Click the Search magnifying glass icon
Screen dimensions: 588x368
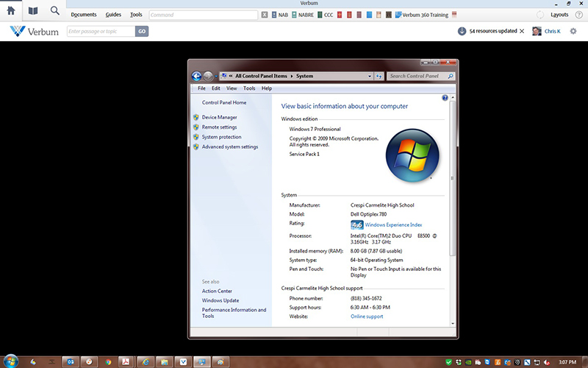55,11
